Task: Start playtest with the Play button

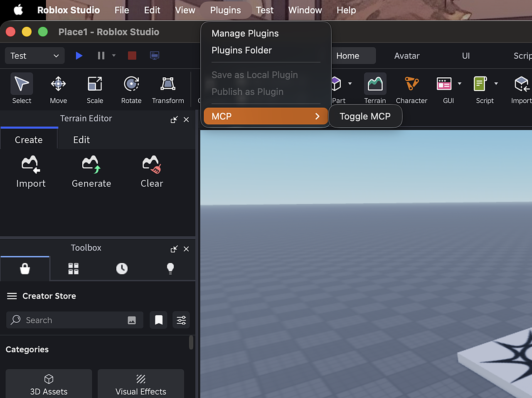Action: point(79,55)
